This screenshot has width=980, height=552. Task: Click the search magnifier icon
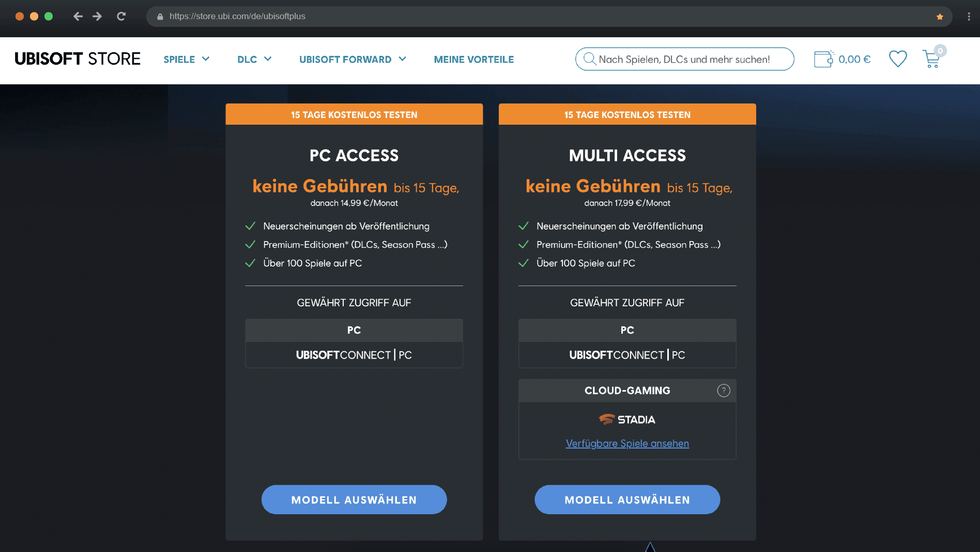[x=589, y=59]
